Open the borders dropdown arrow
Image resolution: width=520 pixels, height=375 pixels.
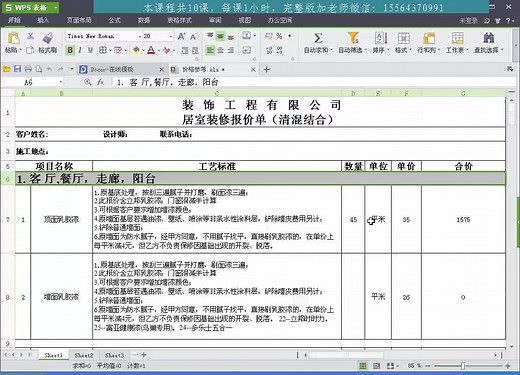click(x=110, y=51)
